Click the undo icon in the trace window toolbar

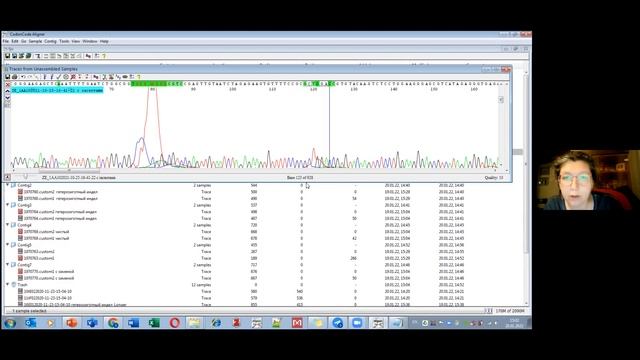coord(23,77)
